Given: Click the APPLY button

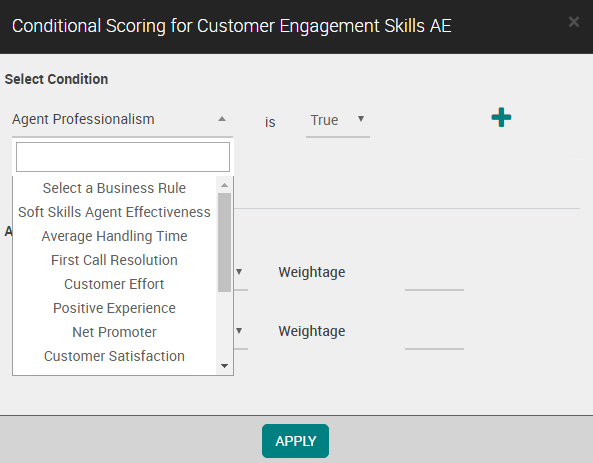Looking at the screenshot, I should pyautogui.click(x=295, y=441).
